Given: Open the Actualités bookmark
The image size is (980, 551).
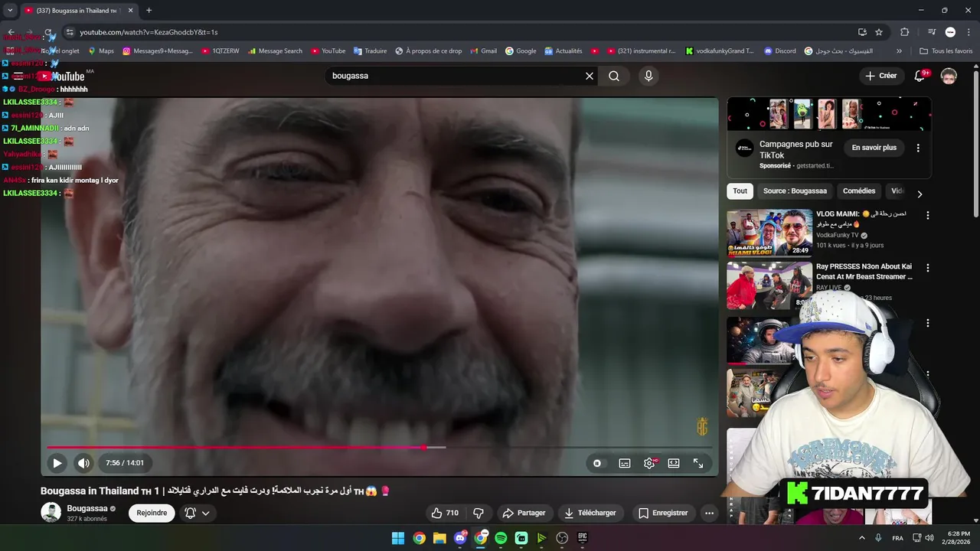Looking at the screenshot, I should (x=563, y=51).
